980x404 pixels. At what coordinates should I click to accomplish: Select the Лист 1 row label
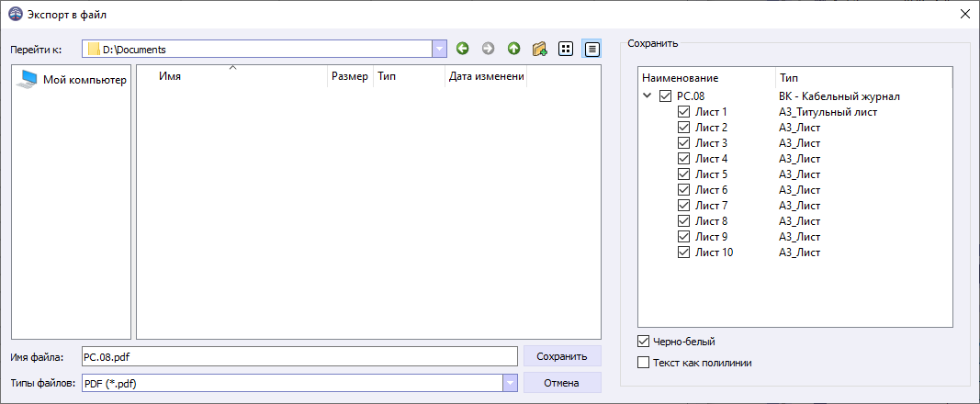click(711, 112)
